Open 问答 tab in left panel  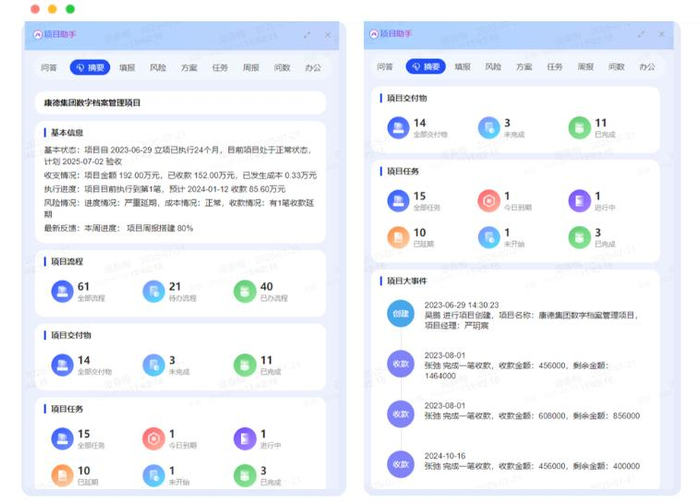coord(49,68)
